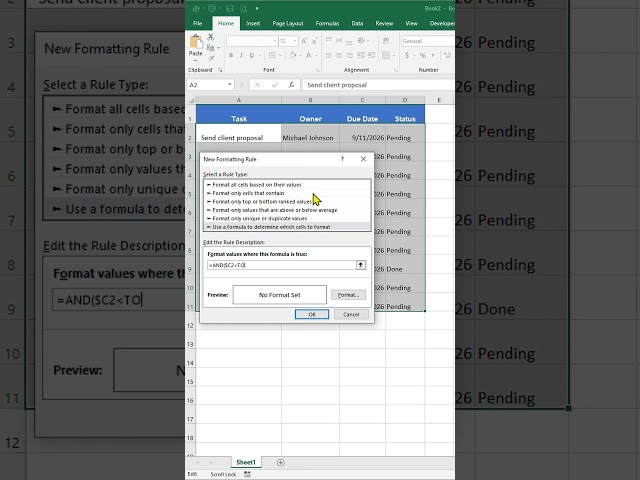
Task: Select 'Format only cells that contain' rule
Action: 287,193
